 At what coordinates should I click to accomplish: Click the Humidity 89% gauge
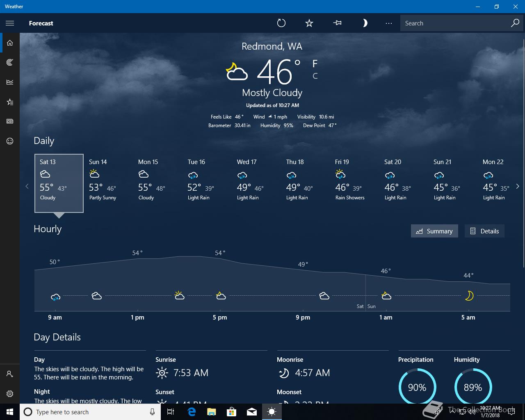point(473,387)
